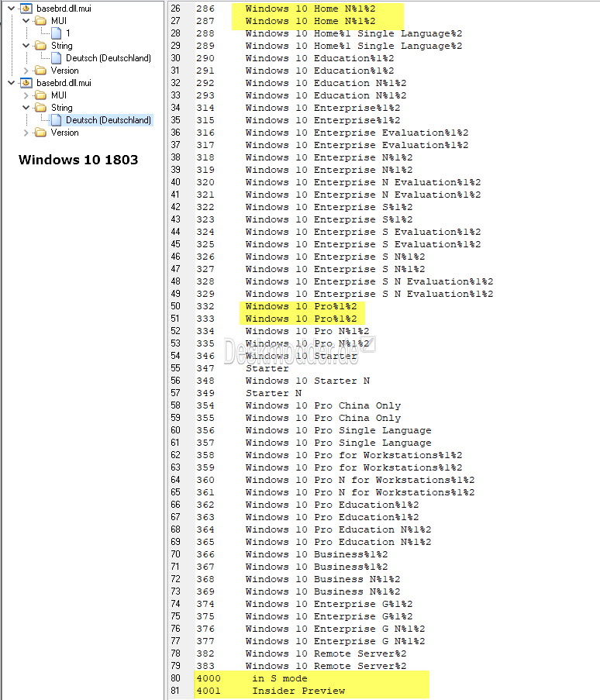Expand Version folder below the unselected Deutsch entry
This screenshot has width=600, height=700.
pyautogui.click(x=26, y=71)
